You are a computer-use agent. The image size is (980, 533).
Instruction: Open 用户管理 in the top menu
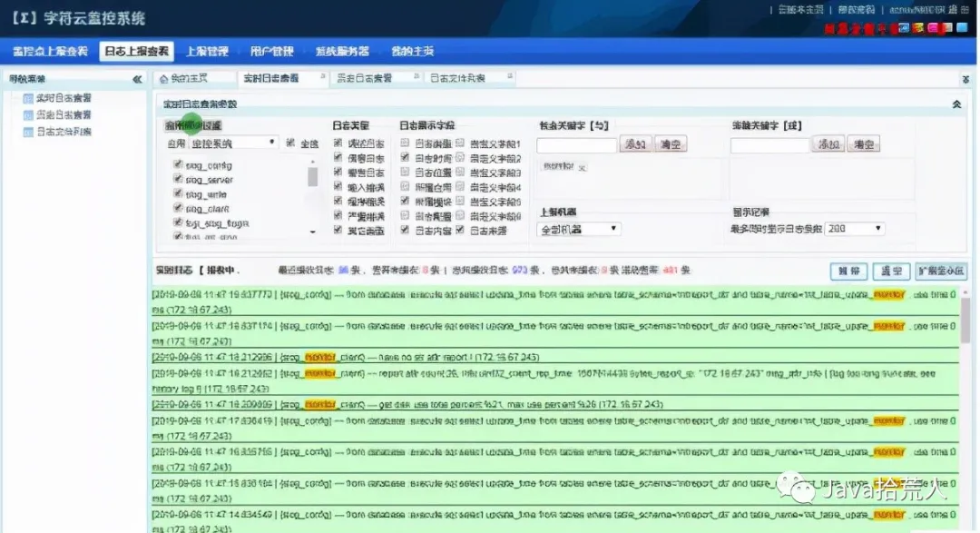coord(272,51)
